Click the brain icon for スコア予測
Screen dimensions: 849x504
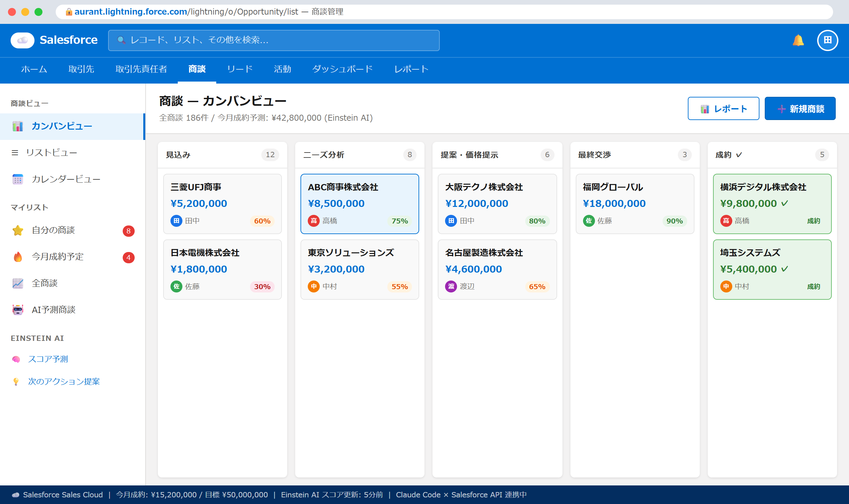16,359
